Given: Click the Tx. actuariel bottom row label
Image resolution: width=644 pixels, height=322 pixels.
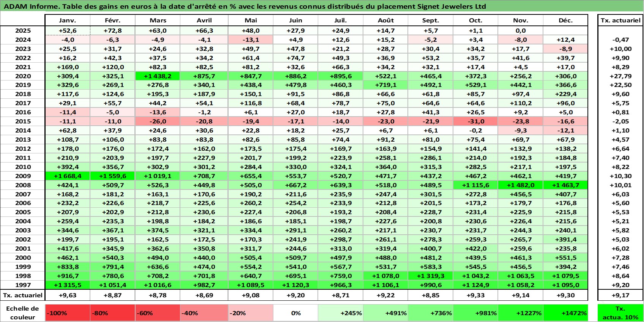Looking at the screenshot, I should [x=23, y=295].
